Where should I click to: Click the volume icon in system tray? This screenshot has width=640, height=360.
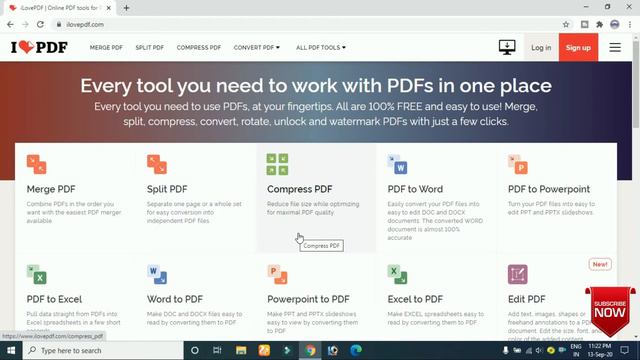click(539, 351)
